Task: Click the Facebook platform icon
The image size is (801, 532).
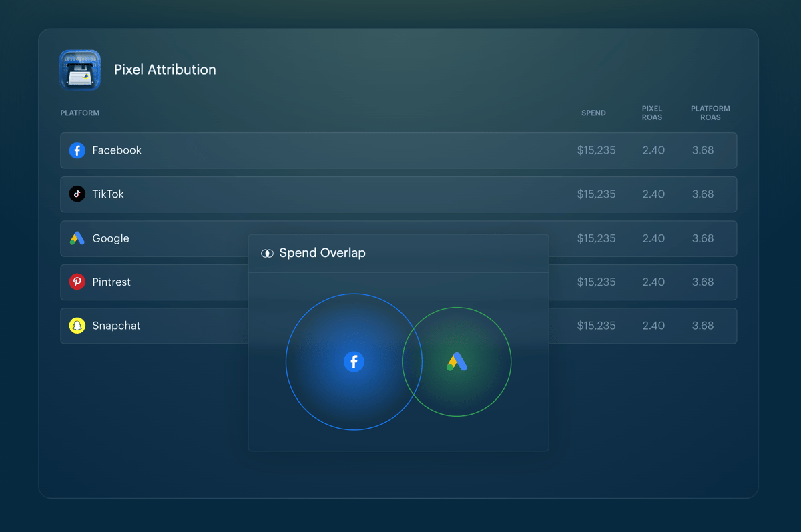Action: (77, 150)
